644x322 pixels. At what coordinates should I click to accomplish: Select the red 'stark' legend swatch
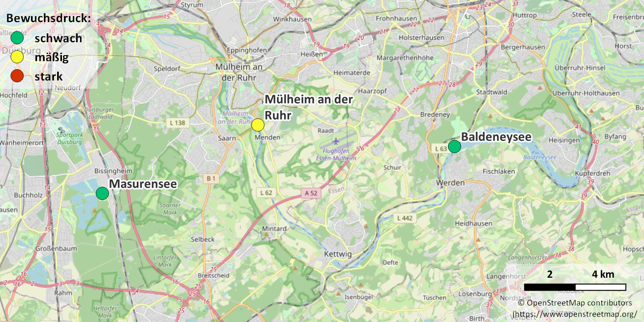(17, 76)
